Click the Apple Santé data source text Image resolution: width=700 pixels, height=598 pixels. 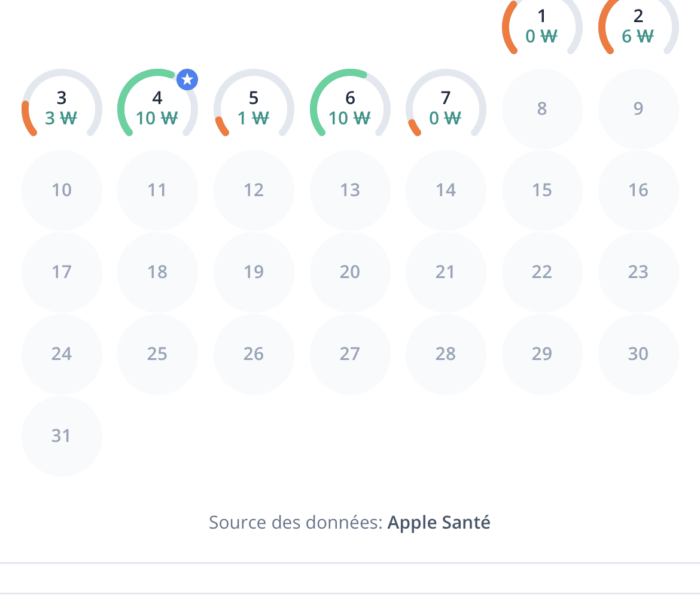point(439,523)
